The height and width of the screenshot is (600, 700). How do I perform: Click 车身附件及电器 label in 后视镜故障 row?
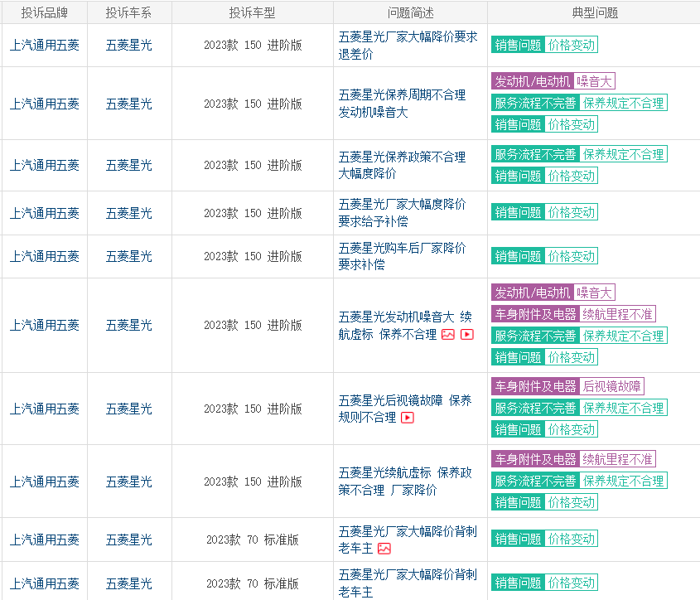(536, 386)
